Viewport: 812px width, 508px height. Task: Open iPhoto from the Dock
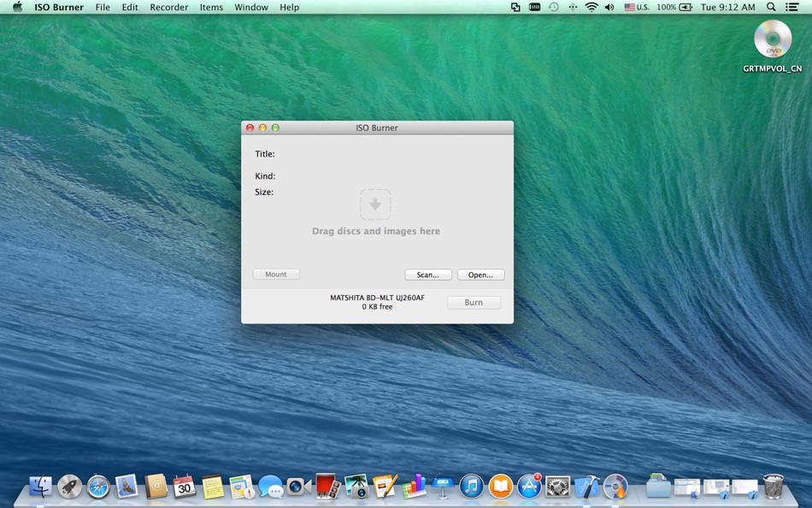pos(356,487)
